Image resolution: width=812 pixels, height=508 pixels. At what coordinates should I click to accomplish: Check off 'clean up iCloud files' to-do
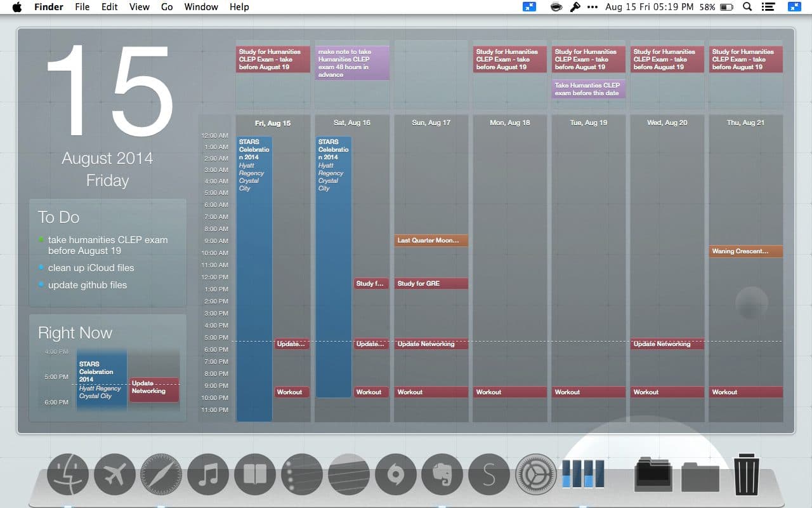[41, 268]
